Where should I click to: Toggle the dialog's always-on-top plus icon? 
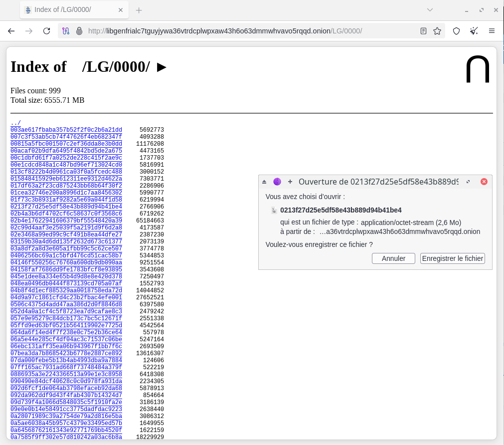(290, 182)
